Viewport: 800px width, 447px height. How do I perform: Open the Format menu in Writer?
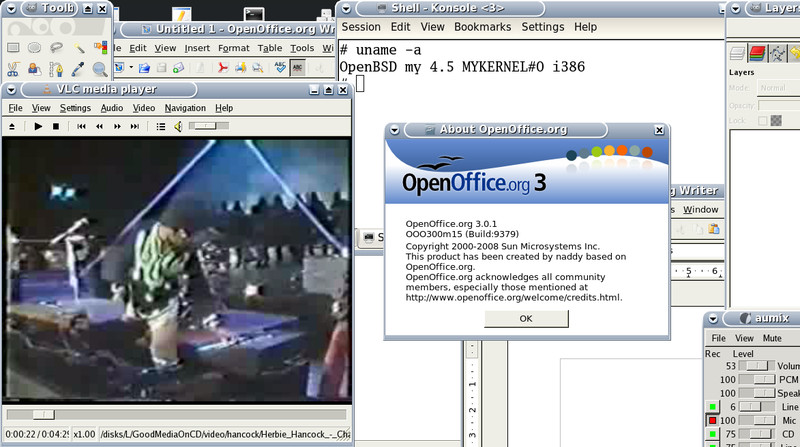point(234,48)
